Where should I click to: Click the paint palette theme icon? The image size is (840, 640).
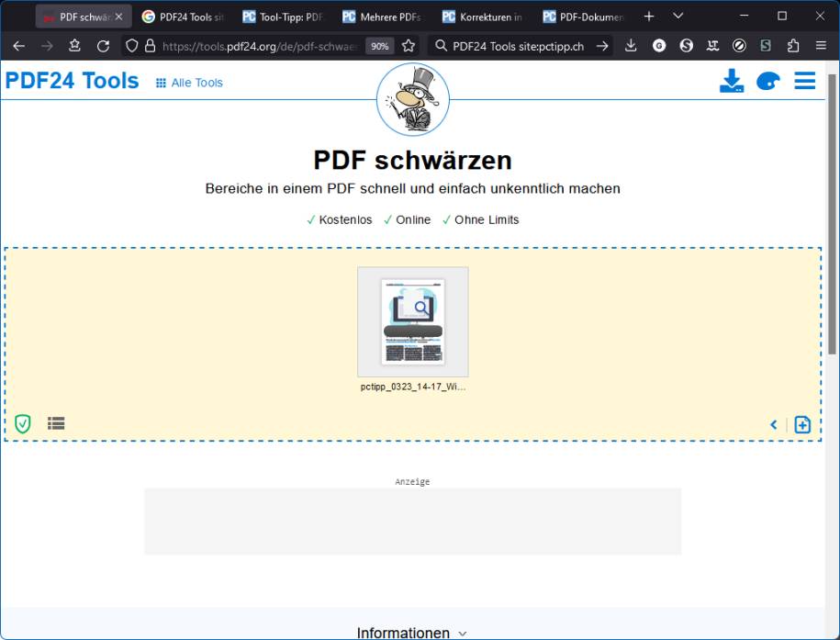(768, 81)
